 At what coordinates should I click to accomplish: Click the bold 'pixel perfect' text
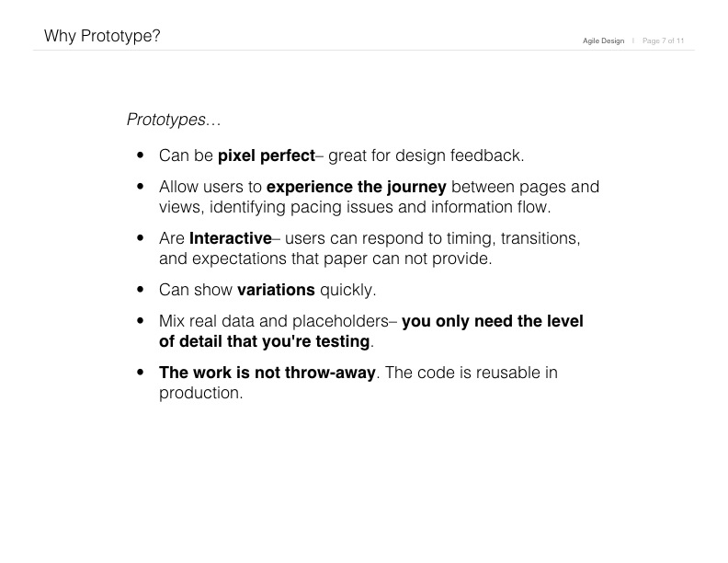pos(267,155)
